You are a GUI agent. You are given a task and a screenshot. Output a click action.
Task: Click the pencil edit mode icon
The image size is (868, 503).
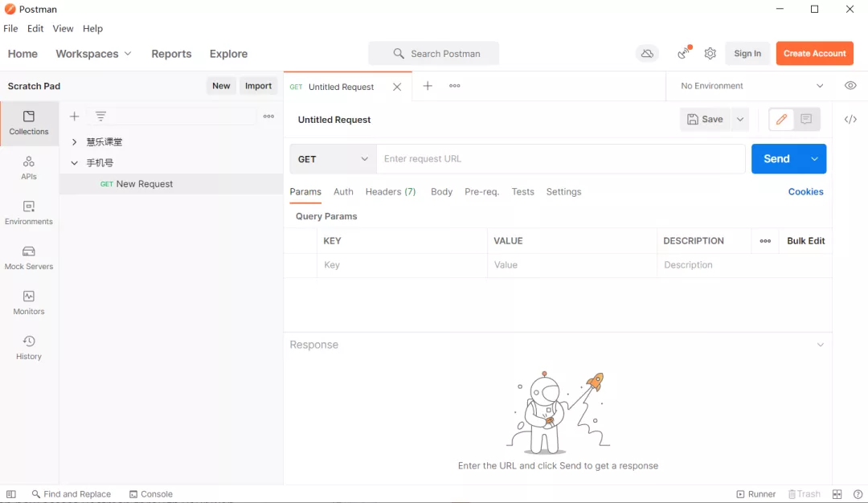click(781, 120)
